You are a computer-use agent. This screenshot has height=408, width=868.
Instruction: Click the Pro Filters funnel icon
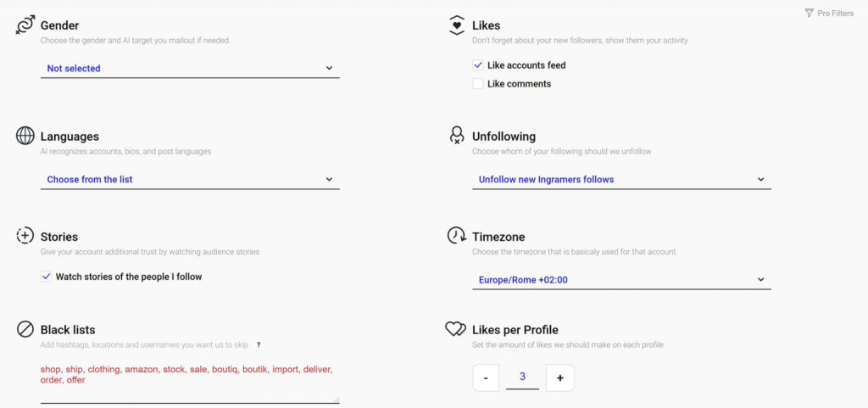pyautogui.click(x=809, y=13)
